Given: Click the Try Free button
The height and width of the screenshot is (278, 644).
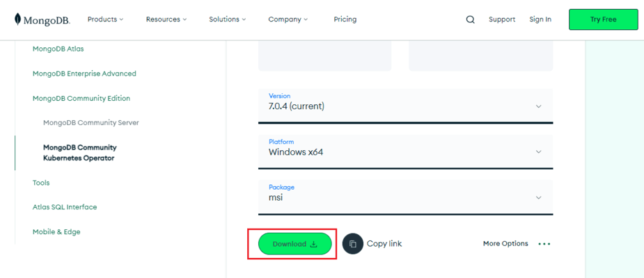Looking at the screenshot, I should coord(603,19).
